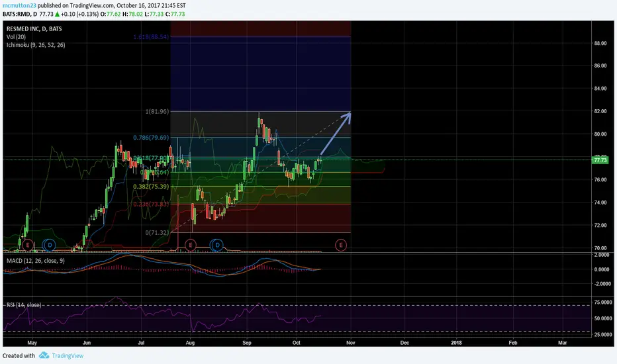This screenshot has width=617, height=364.
Task: Click the Ichimoku (9, 26, 52, 26) label
Action: point(36,45)
